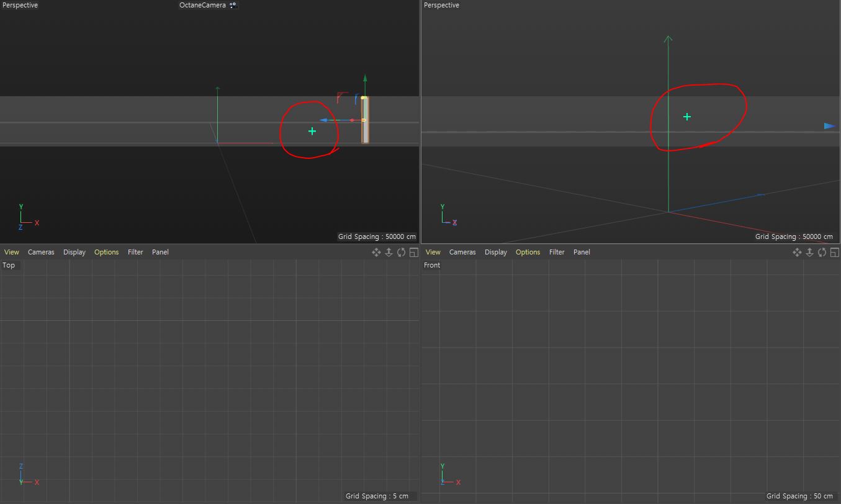Click the zoom-camera icon in Front viewport

coord(809,252)
